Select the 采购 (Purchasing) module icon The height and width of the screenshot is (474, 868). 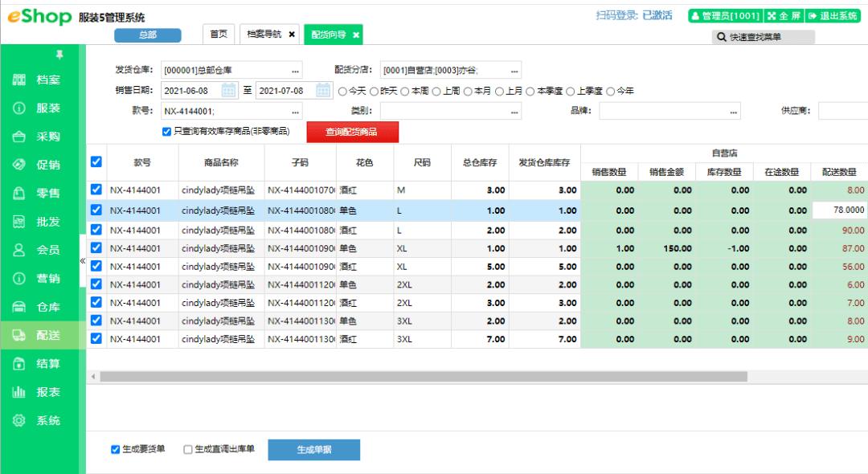point(38,137)
